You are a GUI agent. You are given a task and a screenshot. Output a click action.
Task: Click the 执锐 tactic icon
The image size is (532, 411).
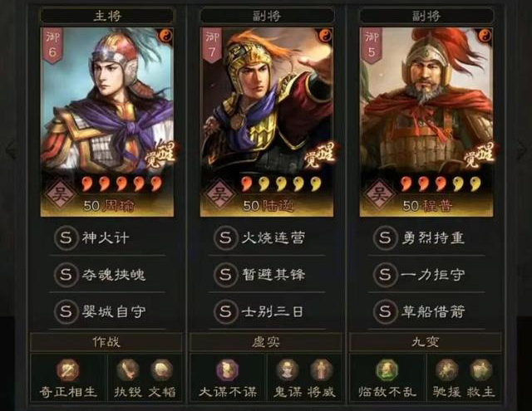click(x=127, y=370)
